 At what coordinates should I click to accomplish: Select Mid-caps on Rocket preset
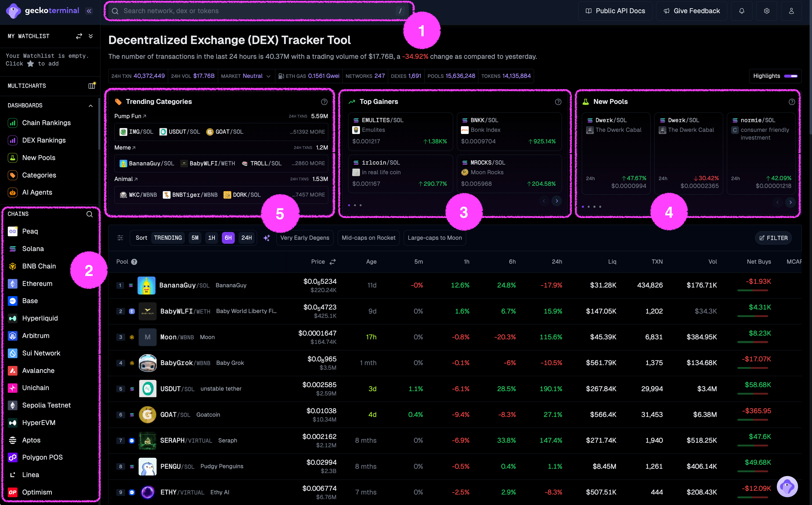point(369,238)
